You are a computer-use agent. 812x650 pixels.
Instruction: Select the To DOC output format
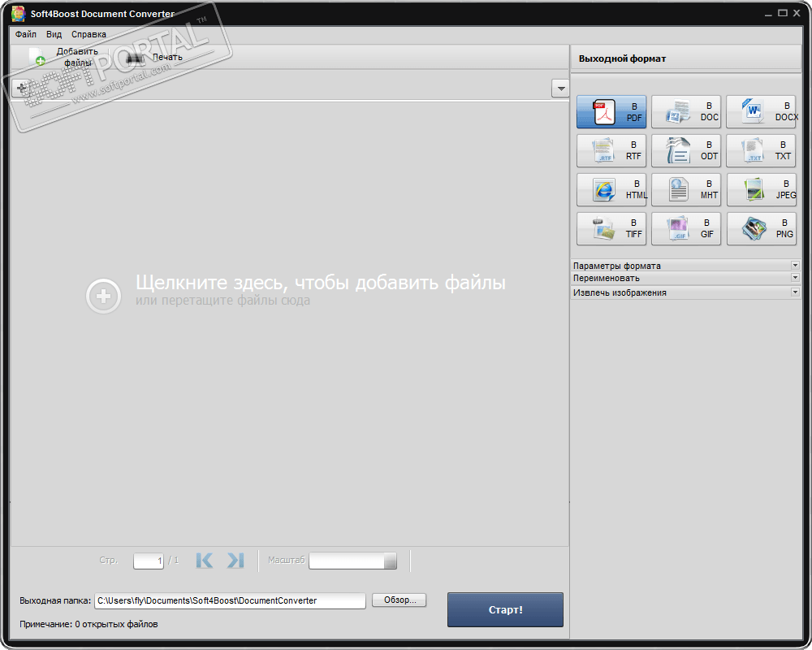click(x=685, y=111)
